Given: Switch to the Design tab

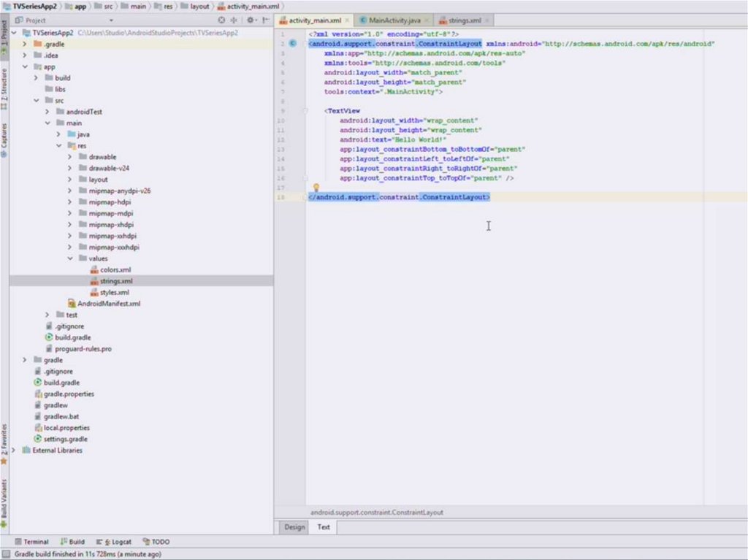Looking at the screenshot, I should click(x=294, y=527).
